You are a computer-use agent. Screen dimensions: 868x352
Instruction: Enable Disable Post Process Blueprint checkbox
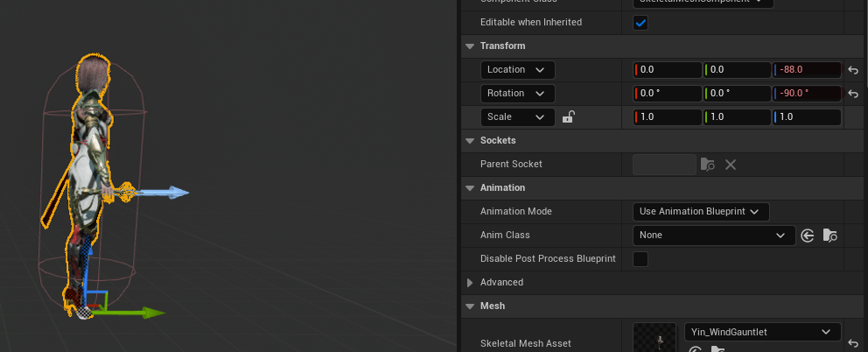[x=640, y=259]
